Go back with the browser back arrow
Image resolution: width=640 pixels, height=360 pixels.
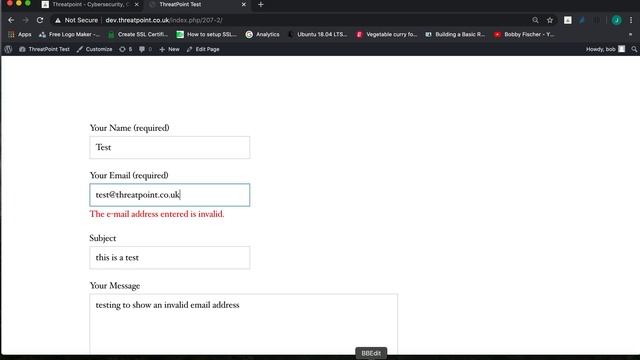click(11, 20)
